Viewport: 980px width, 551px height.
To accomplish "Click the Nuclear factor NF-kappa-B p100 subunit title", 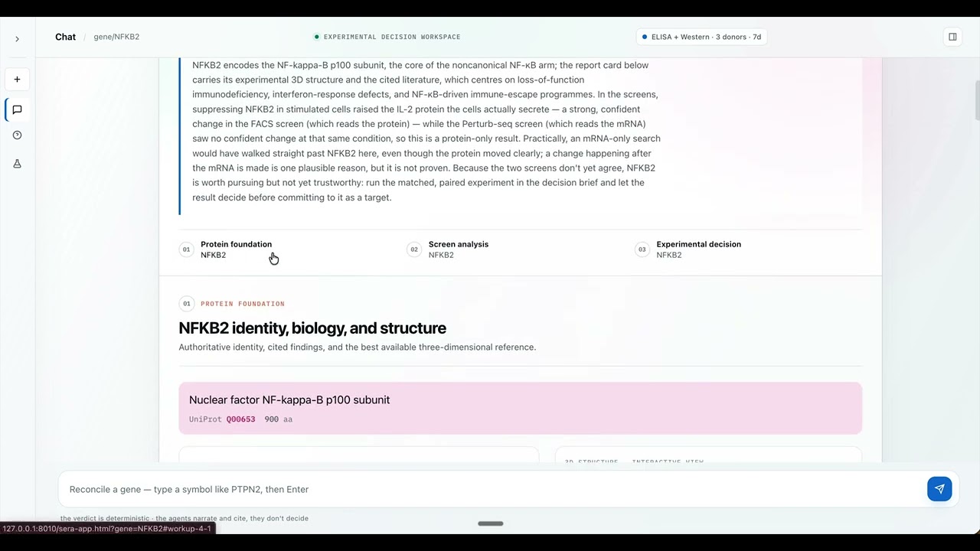I will click(289, 400).
